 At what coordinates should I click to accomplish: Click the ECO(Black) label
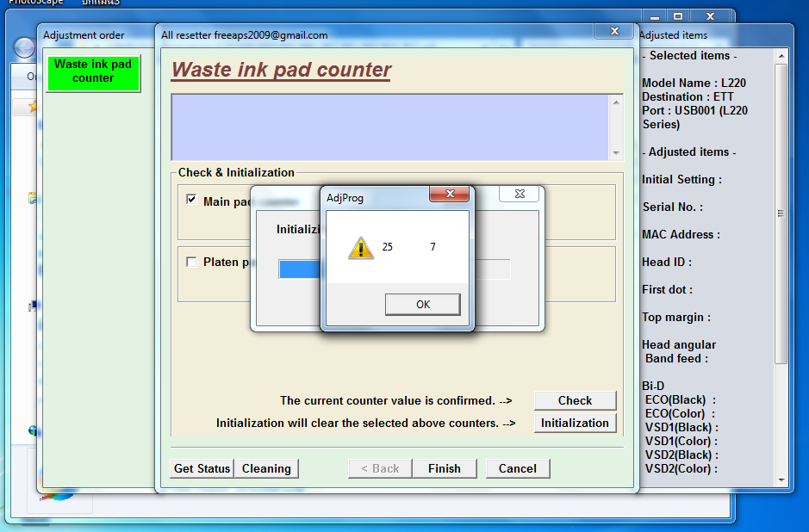click(x=680, y=400)
